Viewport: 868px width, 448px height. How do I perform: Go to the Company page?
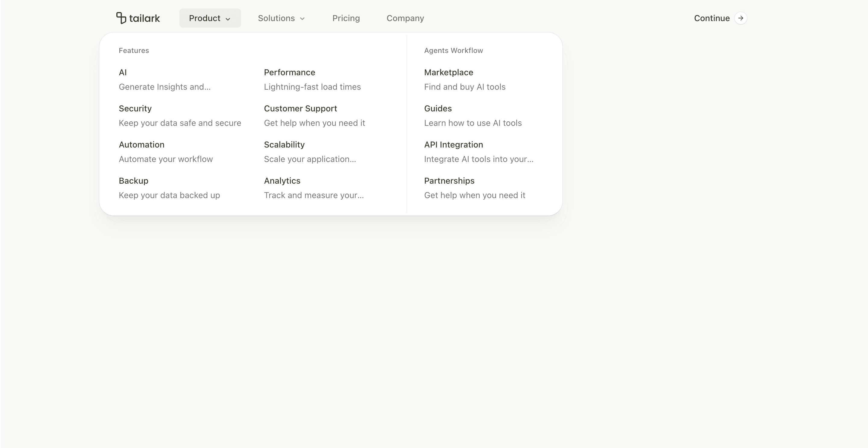tap(405, 18)
